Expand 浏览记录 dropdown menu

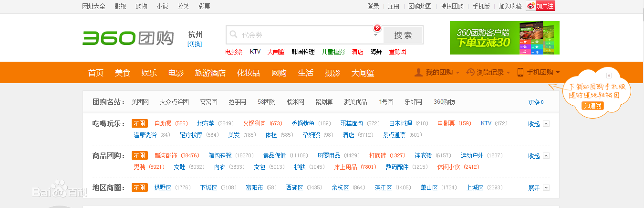pyautogui.click(x=508, y=73)
